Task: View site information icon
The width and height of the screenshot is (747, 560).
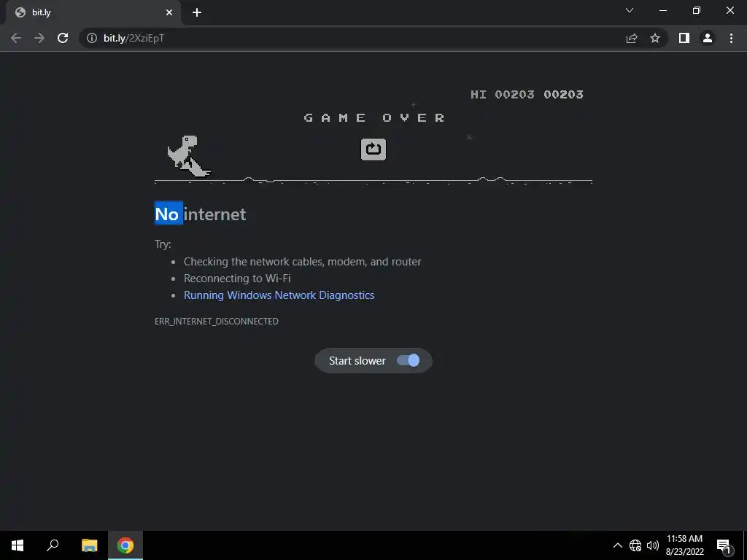Action: (x=91, y=38)
